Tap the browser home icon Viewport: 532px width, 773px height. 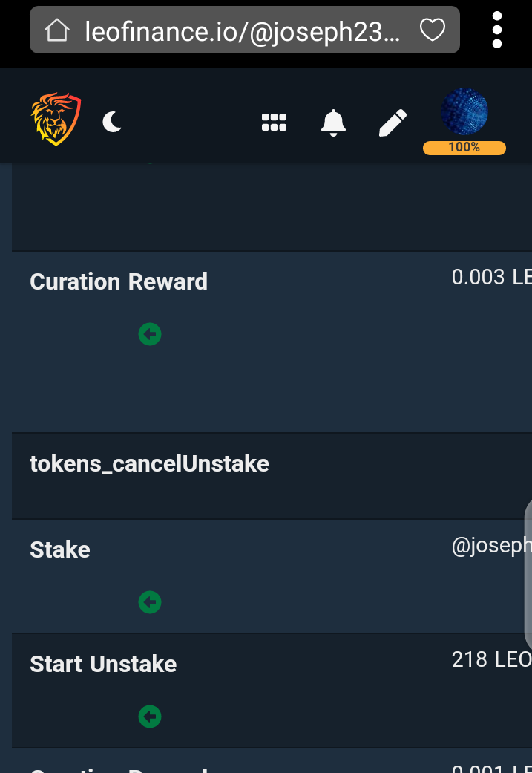point(57,30)
